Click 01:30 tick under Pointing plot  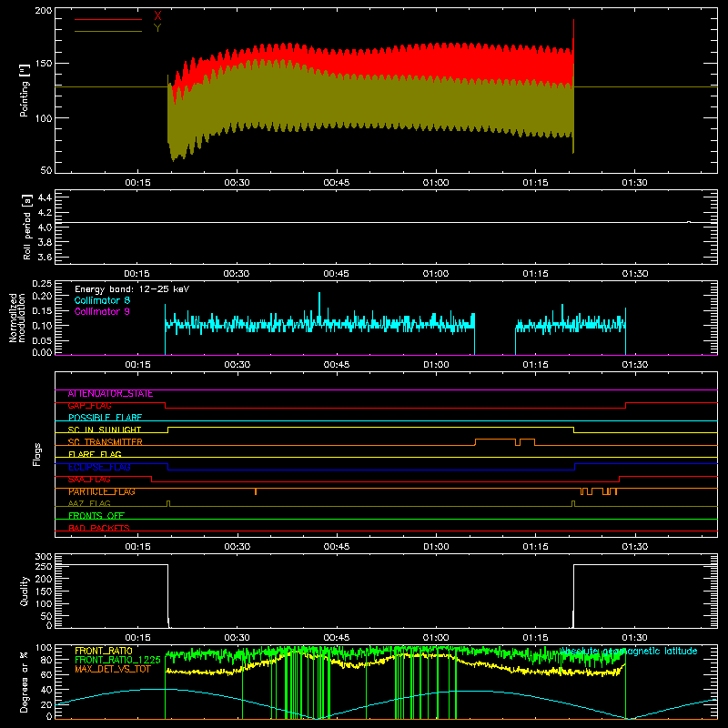(634, 183)
